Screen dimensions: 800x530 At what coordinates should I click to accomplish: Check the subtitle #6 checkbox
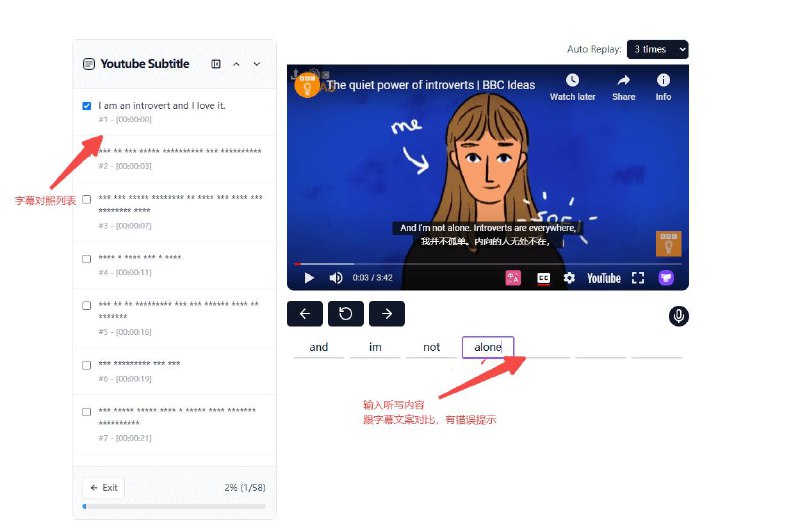87,366
